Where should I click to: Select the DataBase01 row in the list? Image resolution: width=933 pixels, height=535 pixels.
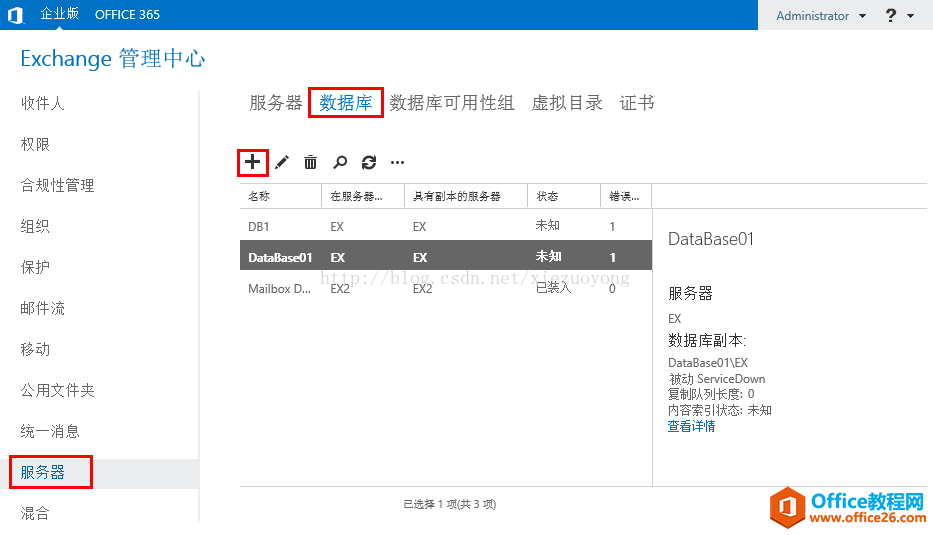[446, 257]
